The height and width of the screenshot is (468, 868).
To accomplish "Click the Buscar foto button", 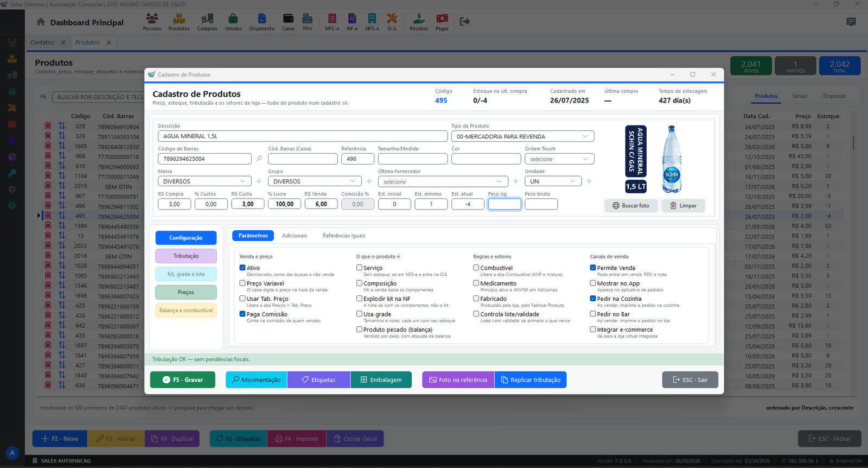I will tap(631, 206).
